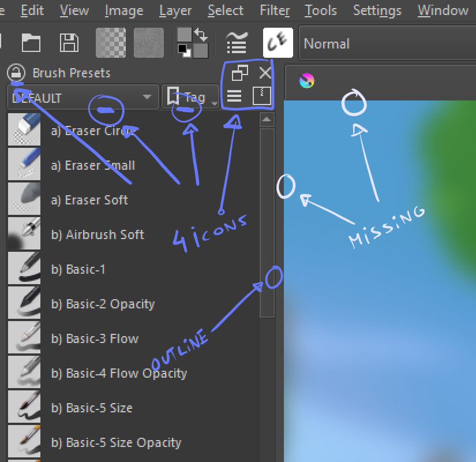Open the brush settings editor icon

(237, 43)
